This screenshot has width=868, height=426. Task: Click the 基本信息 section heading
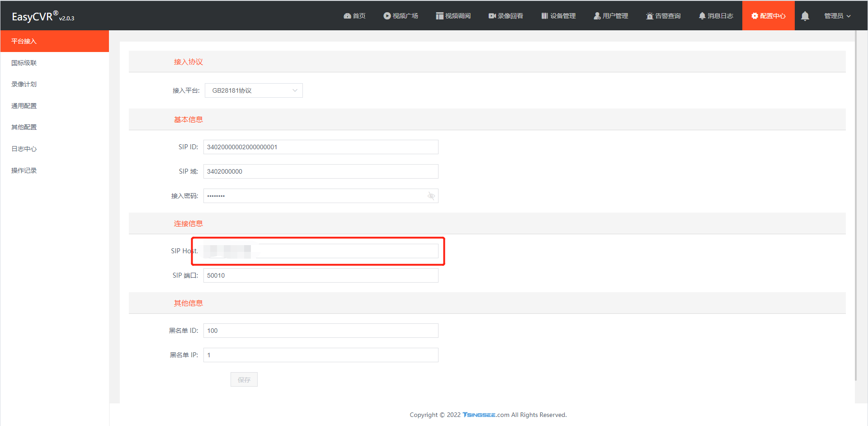pyautogui.click(x=189, y=120)
